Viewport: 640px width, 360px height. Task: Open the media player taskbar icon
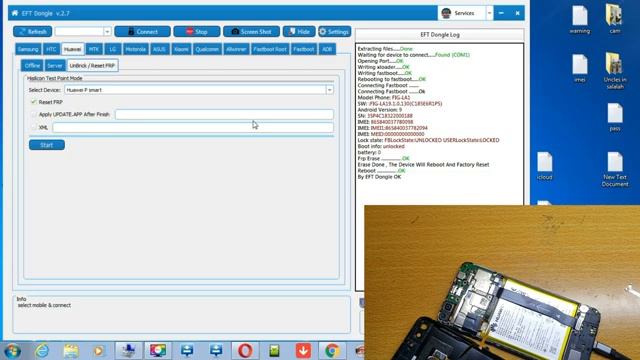pyautogui.click(x=99, y=351)
